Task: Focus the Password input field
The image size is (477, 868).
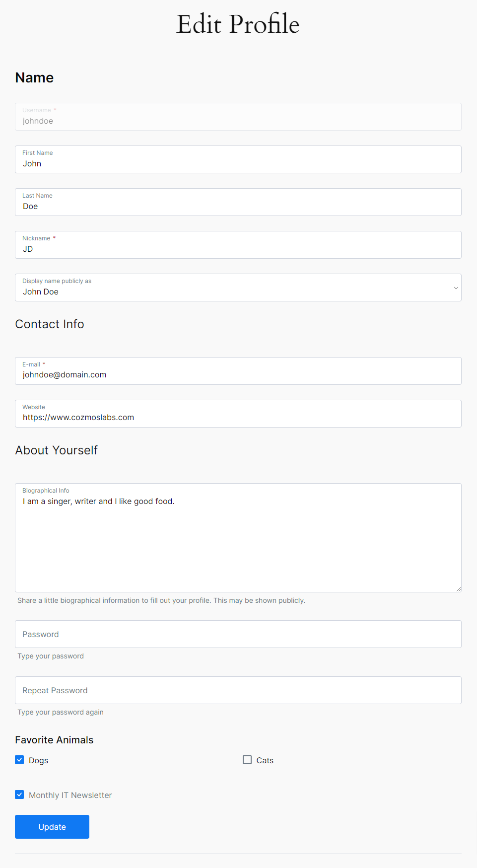Action: pyautogui.click(x=238, y=634)
